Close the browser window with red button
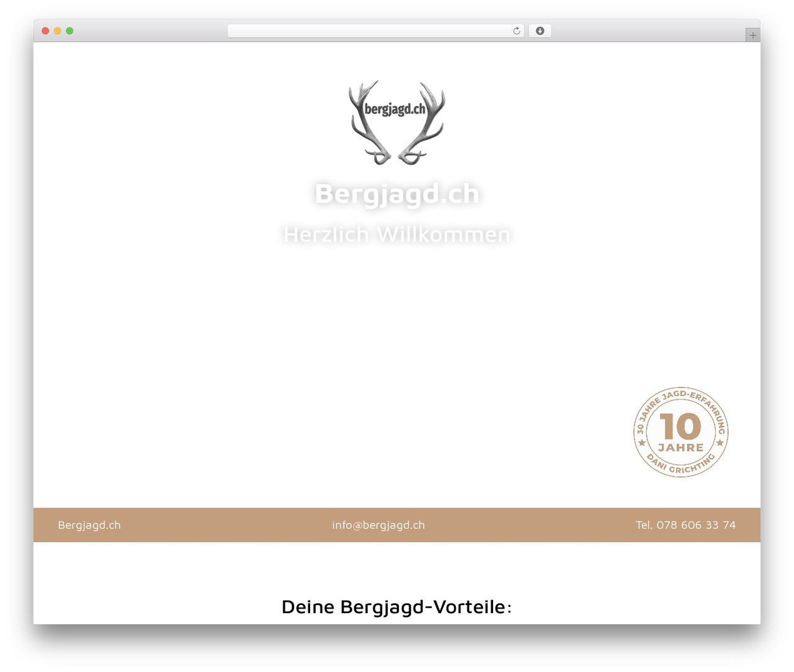This screenshot has height=672, width=794. [45, 31]
